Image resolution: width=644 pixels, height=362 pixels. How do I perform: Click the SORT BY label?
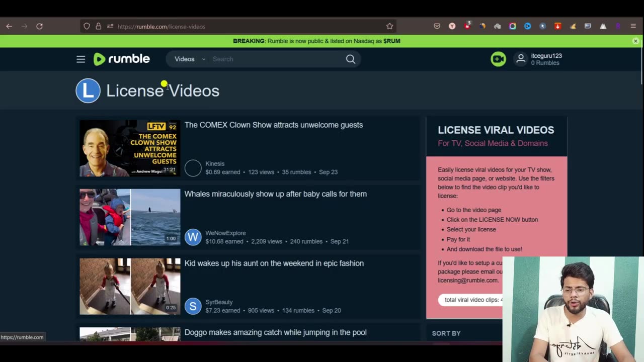click(446, 333)
